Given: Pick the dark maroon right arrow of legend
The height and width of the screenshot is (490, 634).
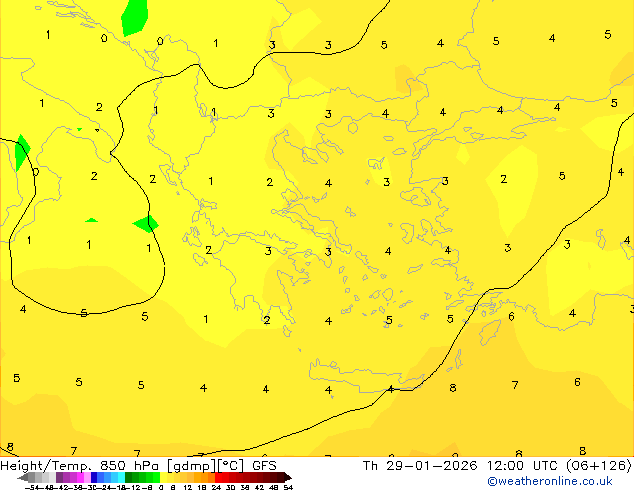Looking at the screenshot, I should click(x=287, y=478).
